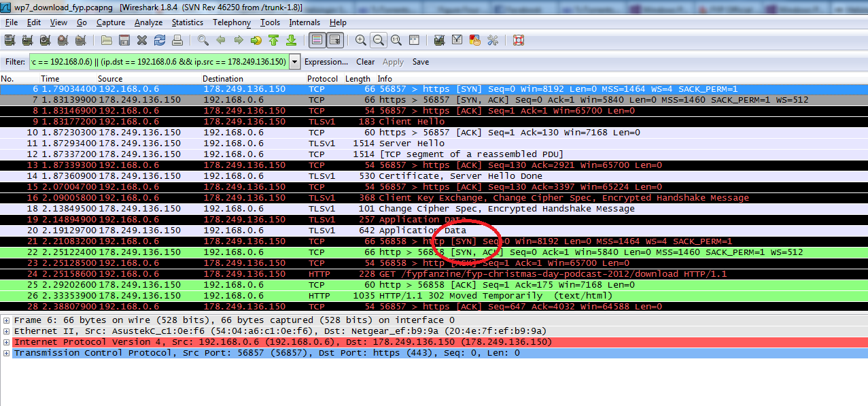
Task: Reload this capture file icon
Action: coord(159,40)
